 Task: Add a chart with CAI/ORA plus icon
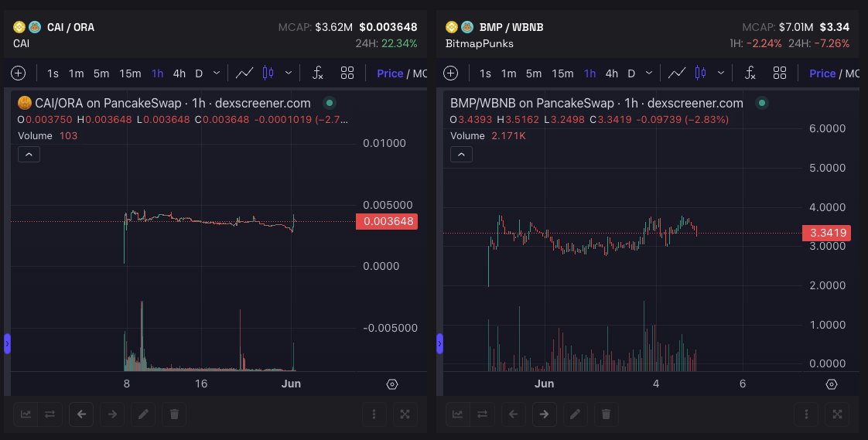click(19, 73)
